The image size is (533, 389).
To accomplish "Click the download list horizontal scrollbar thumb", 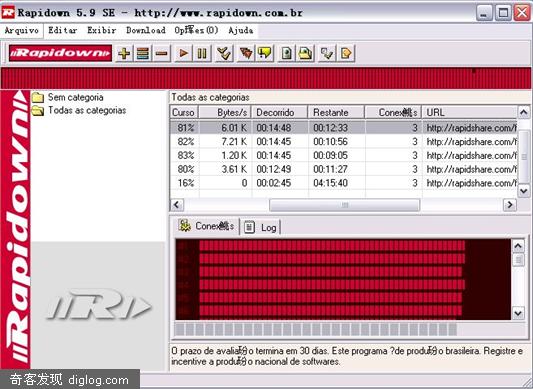I will pos(345,205).
